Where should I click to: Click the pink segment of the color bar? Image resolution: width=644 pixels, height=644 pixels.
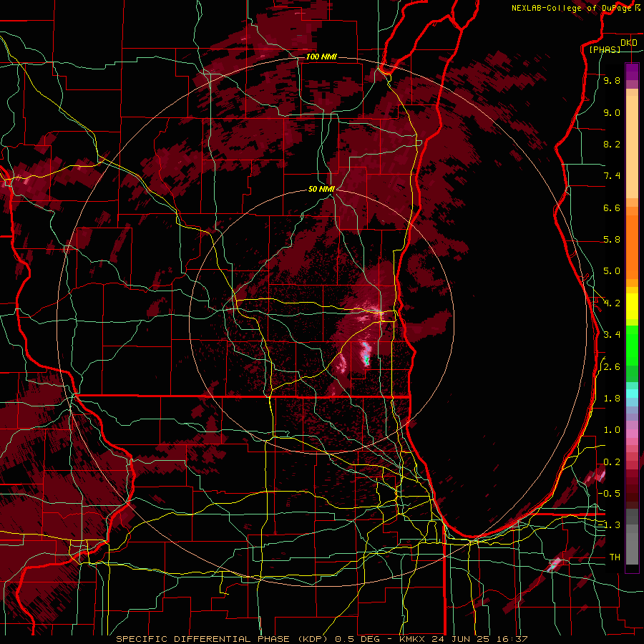632,434
